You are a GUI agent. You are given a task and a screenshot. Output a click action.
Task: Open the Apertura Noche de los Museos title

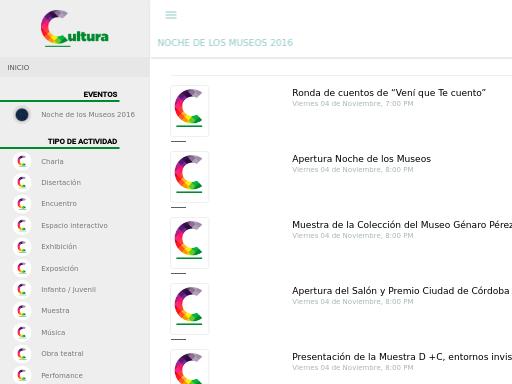361,159
